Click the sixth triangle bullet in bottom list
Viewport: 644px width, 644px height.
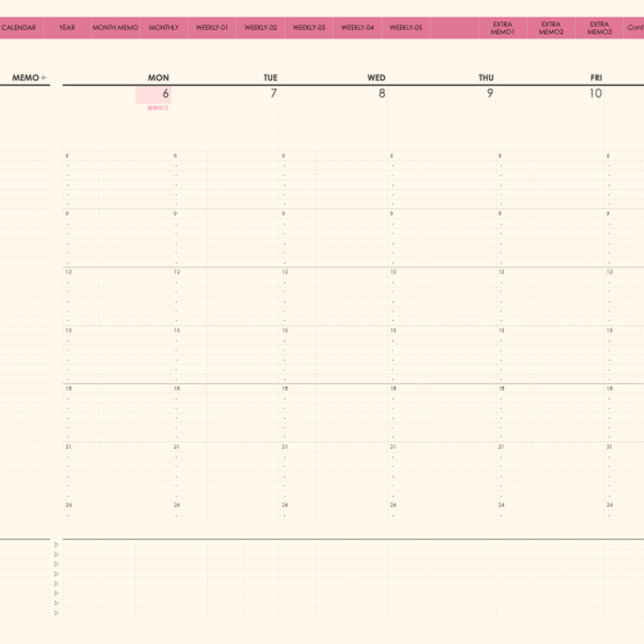click(x=57, y=594)
